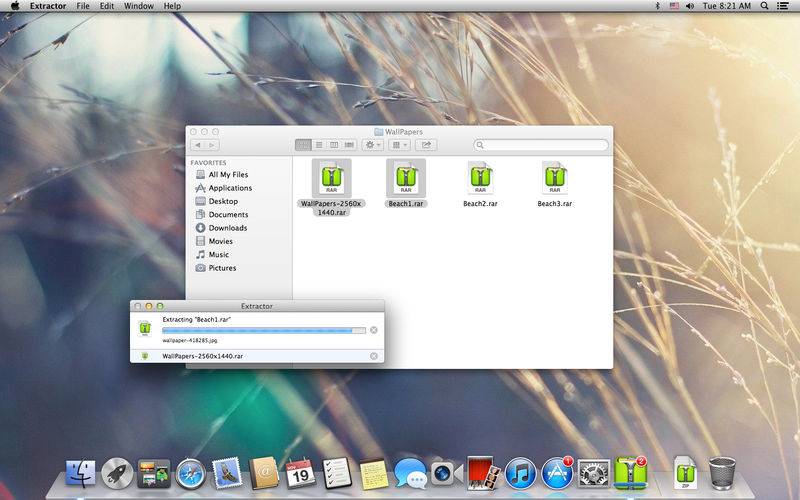Image resolution: width=800 pixels, height=500 pixels.
Task: Click the Finder share button
Action: click(x=426, y=145)
